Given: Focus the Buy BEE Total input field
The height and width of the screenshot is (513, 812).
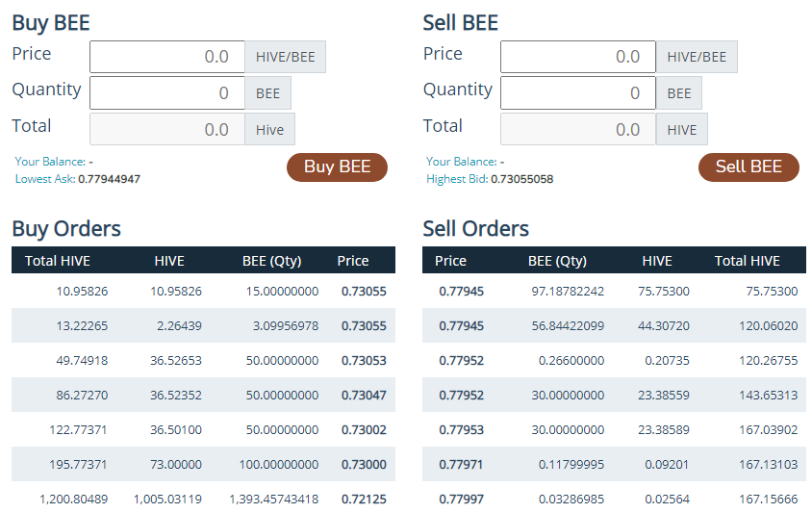Looking at the screenshot, I should 167,129.
